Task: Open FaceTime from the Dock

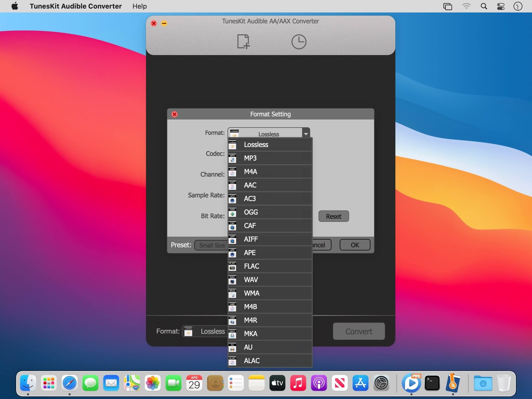Action: [174, 383]
